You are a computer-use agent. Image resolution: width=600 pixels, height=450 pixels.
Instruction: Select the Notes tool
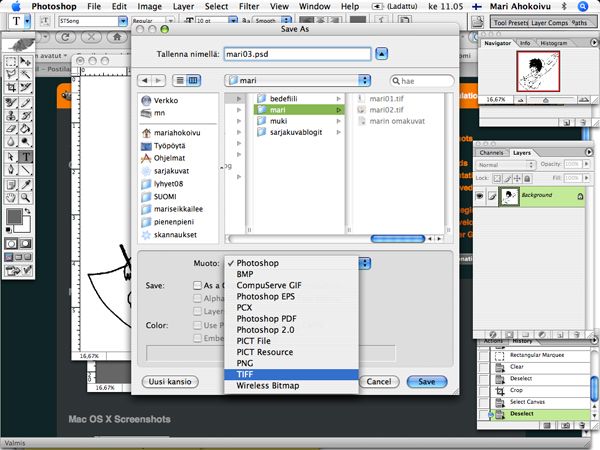(11, 185)
